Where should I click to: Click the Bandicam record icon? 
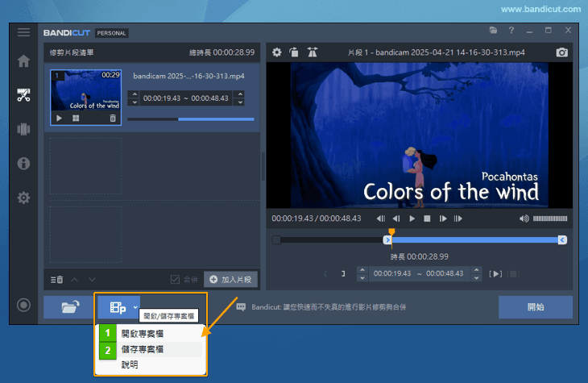coord(23,305)
